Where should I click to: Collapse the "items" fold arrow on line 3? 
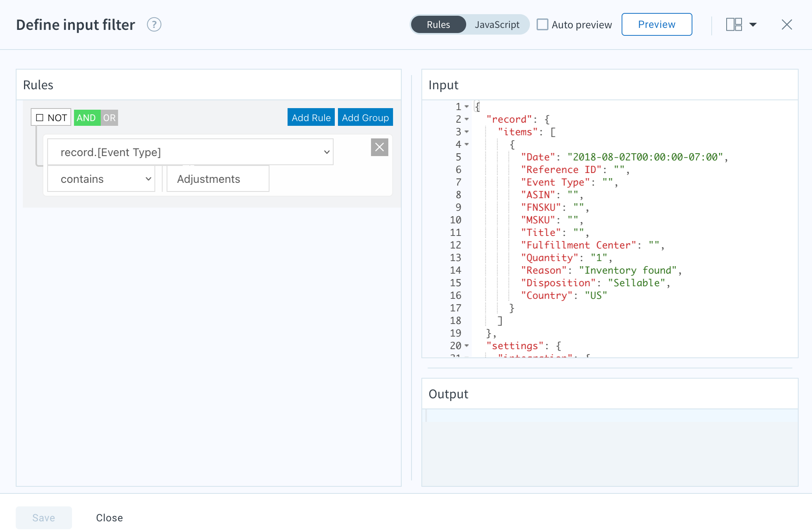coord(467,132)
